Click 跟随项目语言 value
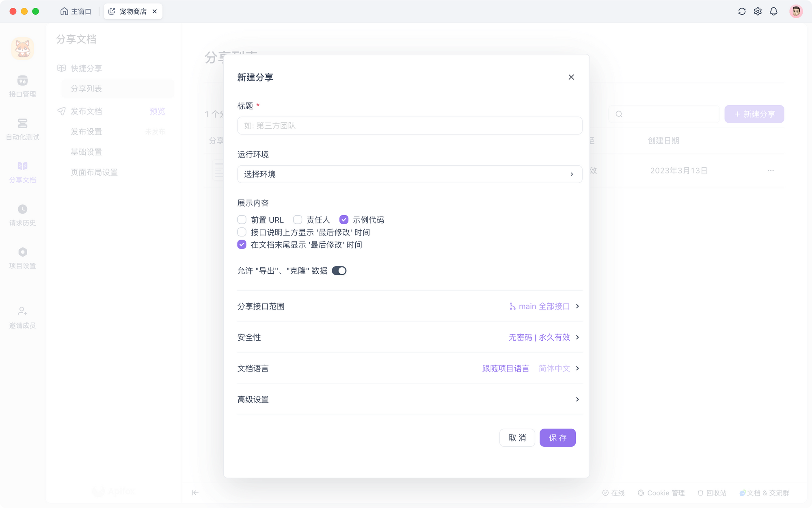 coord(505,368)
